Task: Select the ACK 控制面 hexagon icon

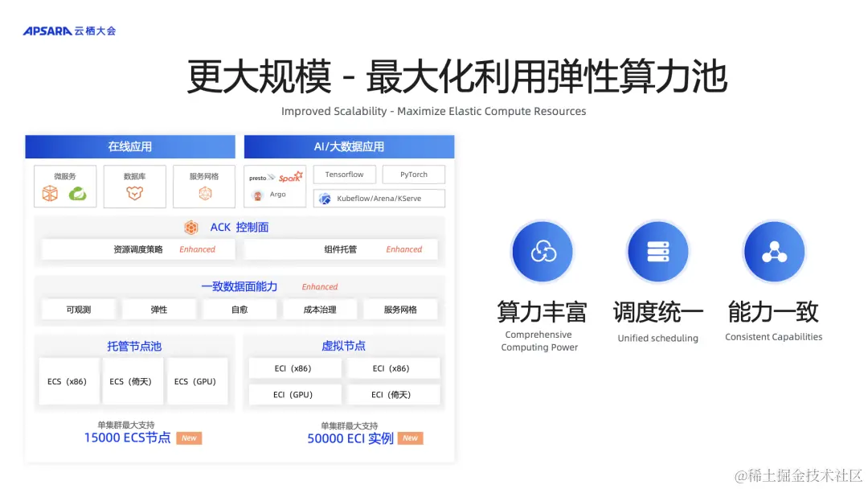Action: 192,227
